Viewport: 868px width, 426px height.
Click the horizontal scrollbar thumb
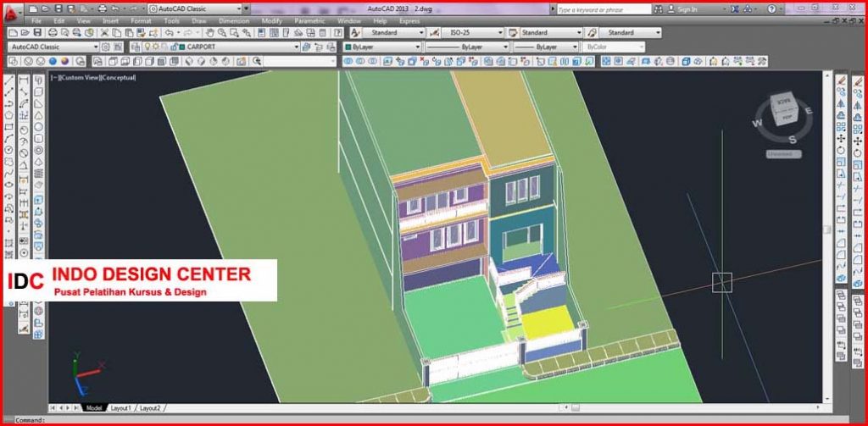pyautogui.click(x=576, y=407)
